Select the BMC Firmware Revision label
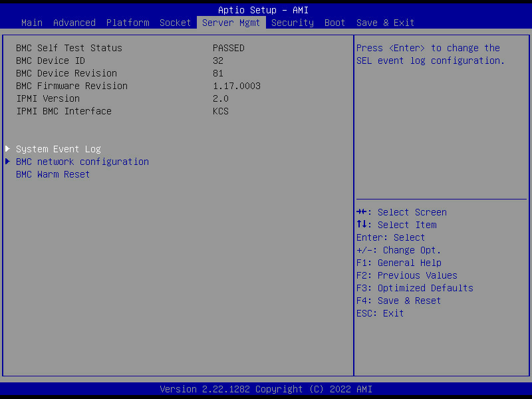The height and width of the screenshot is (399, 532). click(x=72, y=86)
